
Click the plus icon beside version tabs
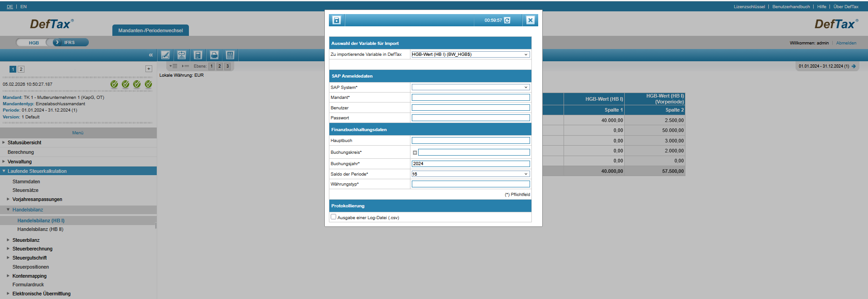149,69
